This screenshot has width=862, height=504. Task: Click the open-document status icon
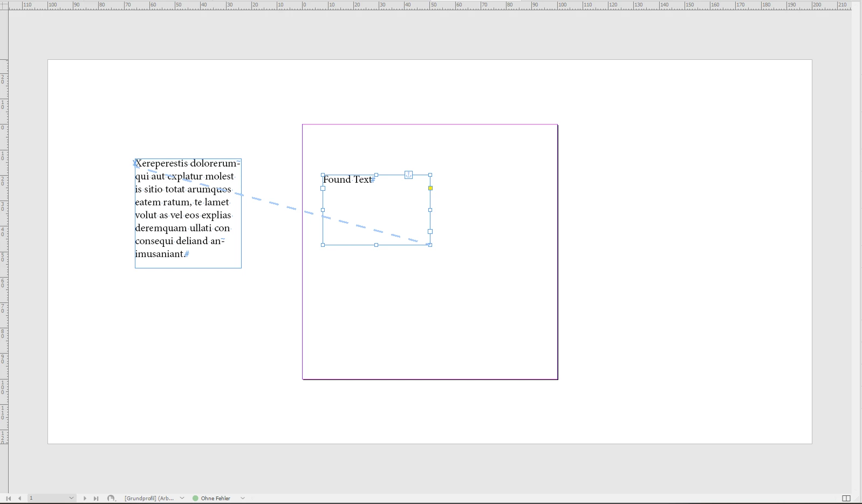pyautogui.click(x=111, y=499)
